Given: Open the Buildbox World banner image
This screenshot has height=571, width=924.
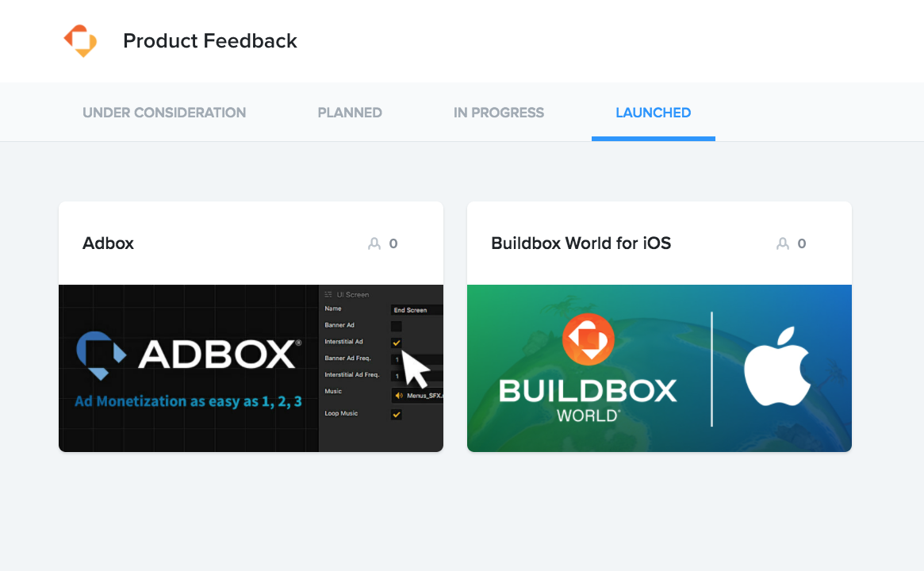Looking at the screenshot, I should [659, 368].
